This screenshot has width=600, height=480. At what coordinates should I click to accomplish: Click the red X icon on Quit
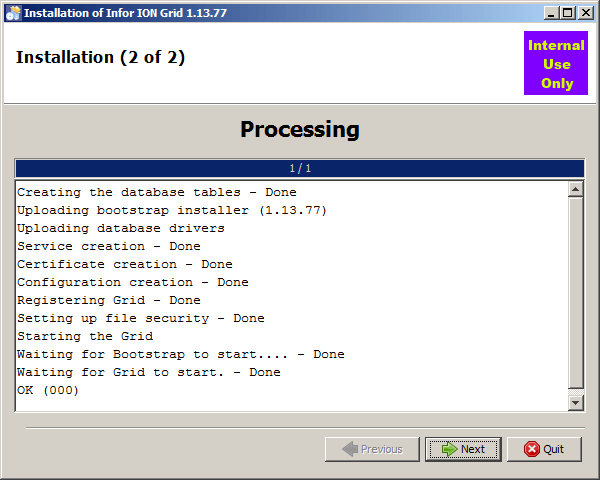tap(531, 449)
